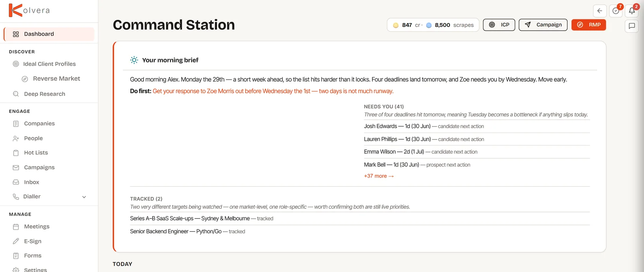Open the Dashboard grid icon

[16, 34]
